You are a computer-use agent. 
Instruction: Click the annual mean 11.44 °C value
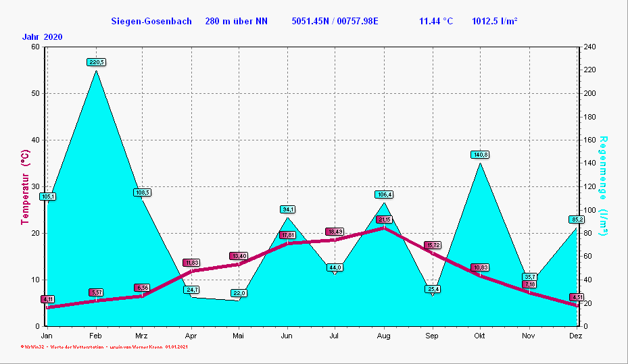click(436, 21)
